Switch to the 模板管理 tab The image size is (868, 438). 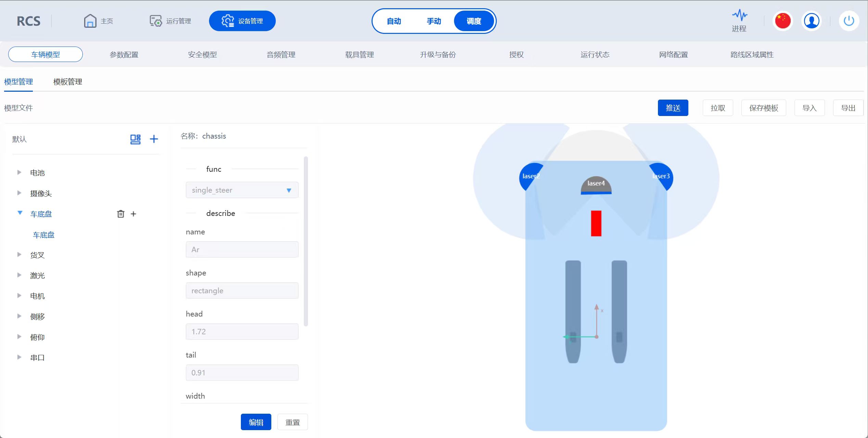[68, 82]
